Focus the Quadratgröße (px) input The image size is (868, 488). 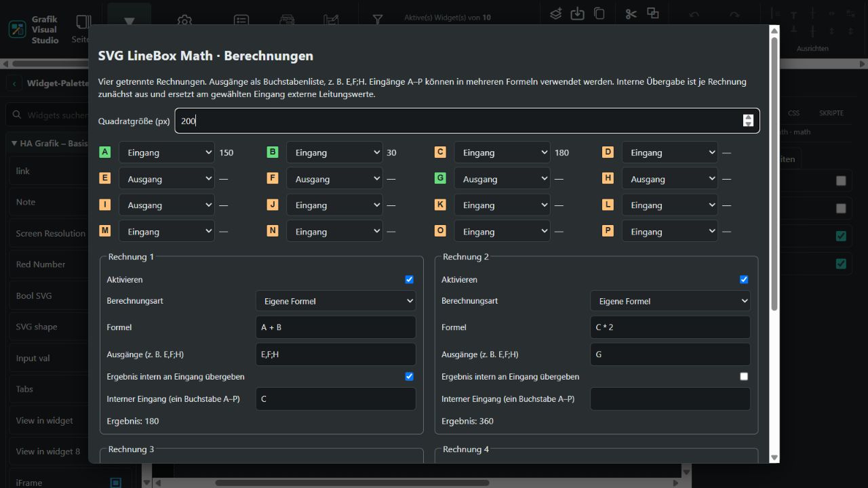(x=467, y=121)
